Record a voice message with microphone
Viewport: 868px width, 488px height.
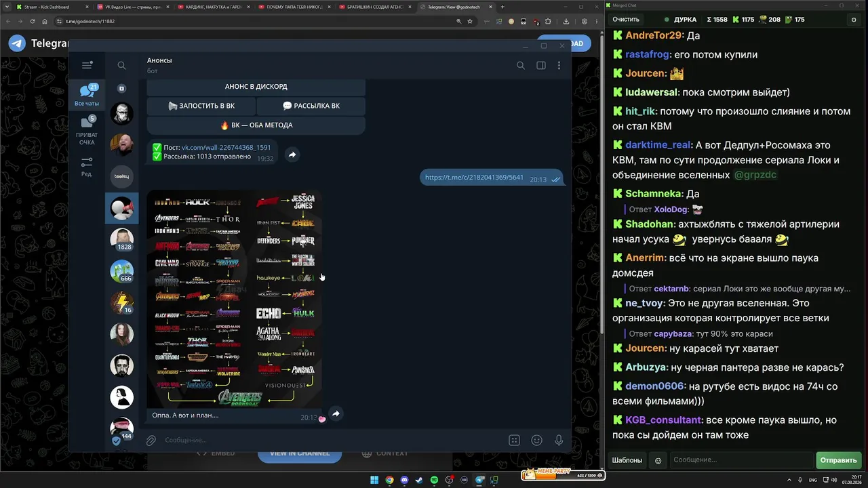pyautogui.click(x=559, y=440)
